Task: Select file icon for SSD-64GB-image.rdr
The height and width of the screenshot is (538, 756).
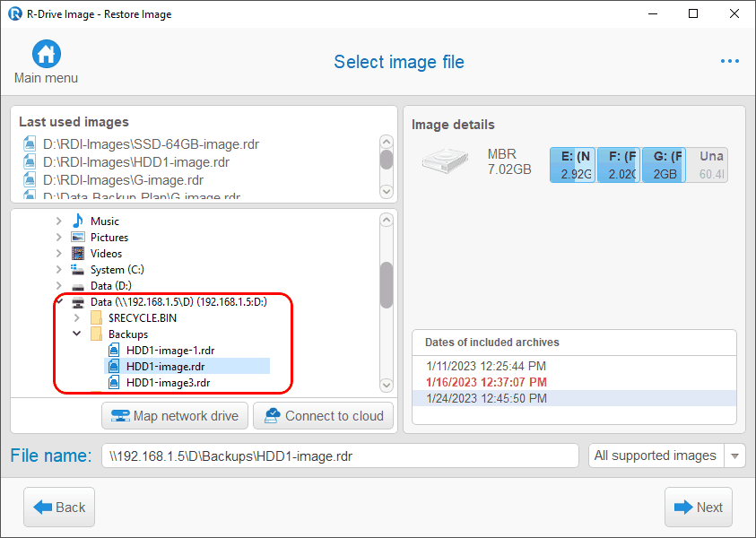Action: [30, 144]
